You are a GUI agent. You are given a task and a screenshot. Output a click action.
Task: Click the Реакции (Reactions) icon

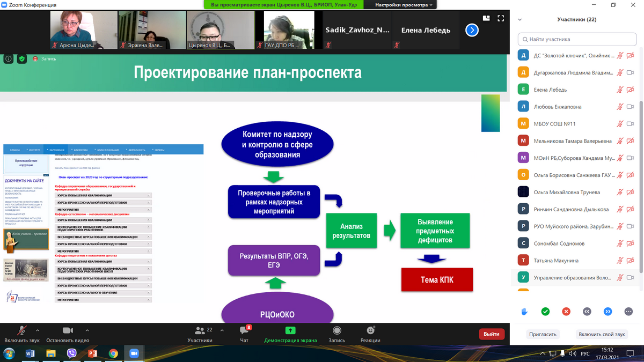click(x=370, y=331)
